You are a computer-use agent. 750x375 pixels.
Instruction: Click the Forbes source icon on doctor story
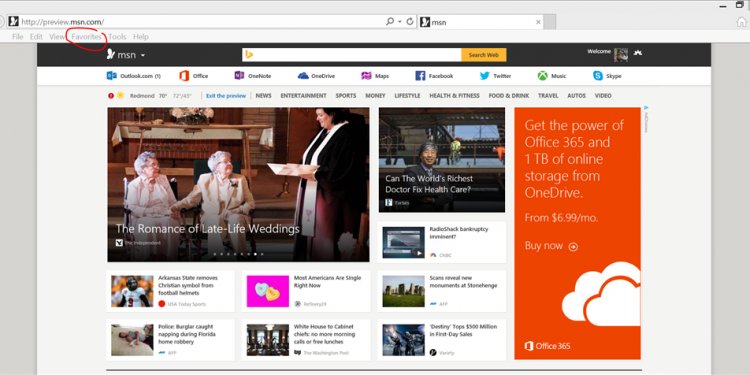(389, 203)
